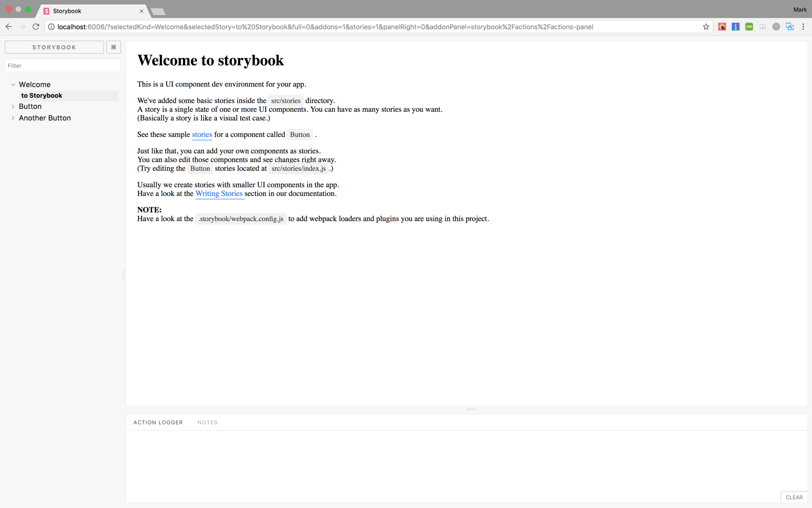This screenshot has width=812, height=508.
Task: Expand the Button stories group
Action: tap(13, 106)
